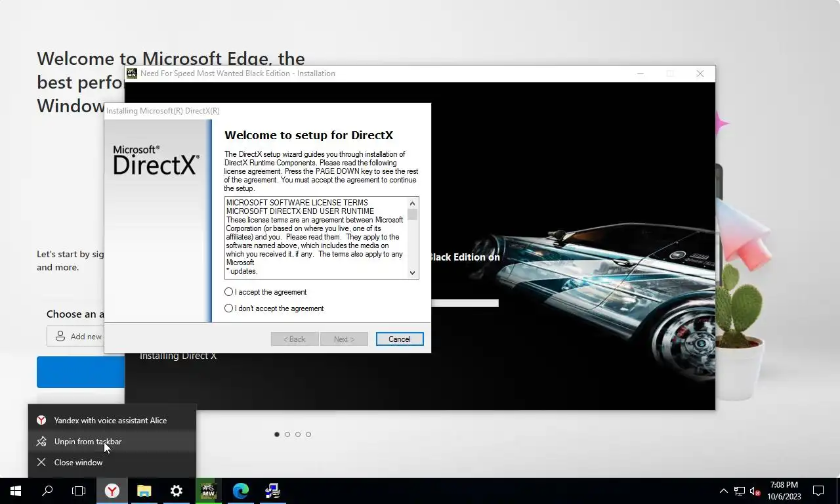Select the second Edge welcome page dot

pyautogui.click(x=287, y=434)
